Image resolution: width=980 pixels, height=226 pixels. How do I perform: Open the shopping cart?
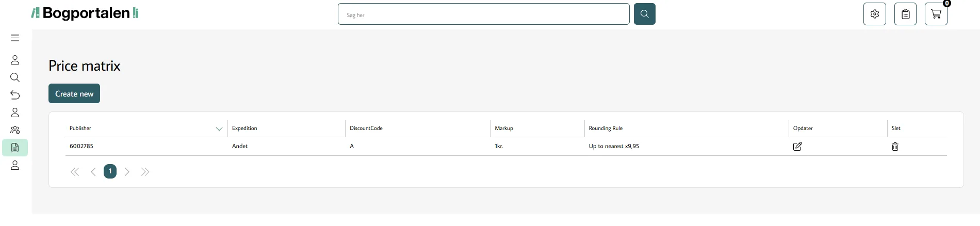pos(936,14)
